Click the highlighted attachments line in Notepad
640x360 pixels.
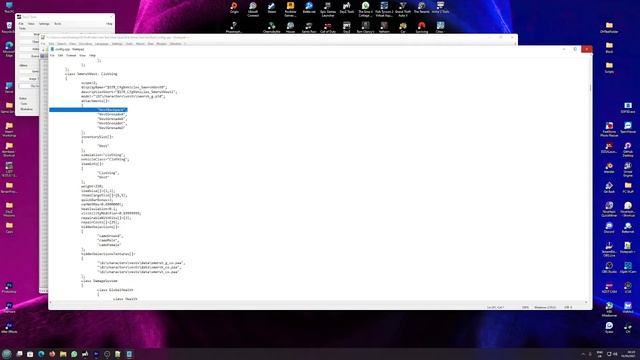coord(88,110)
